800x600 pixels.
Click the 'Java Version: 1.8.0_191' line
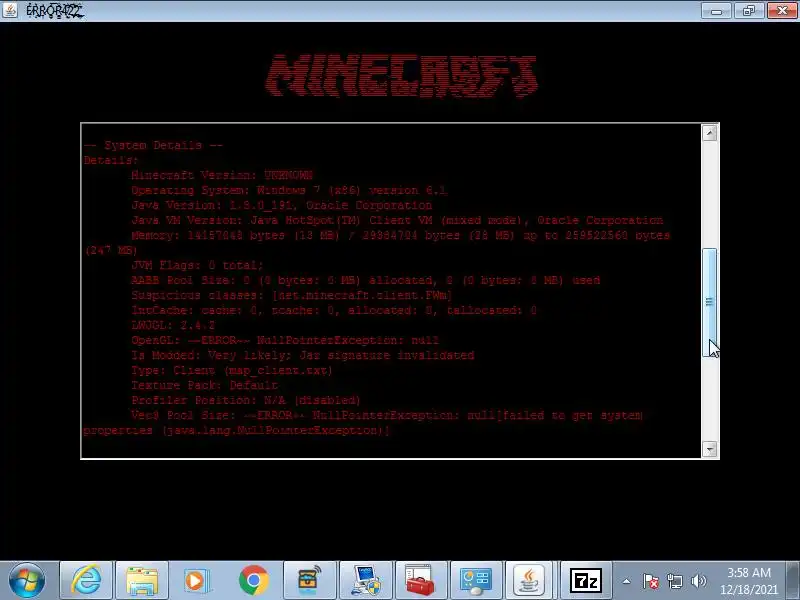282,205
